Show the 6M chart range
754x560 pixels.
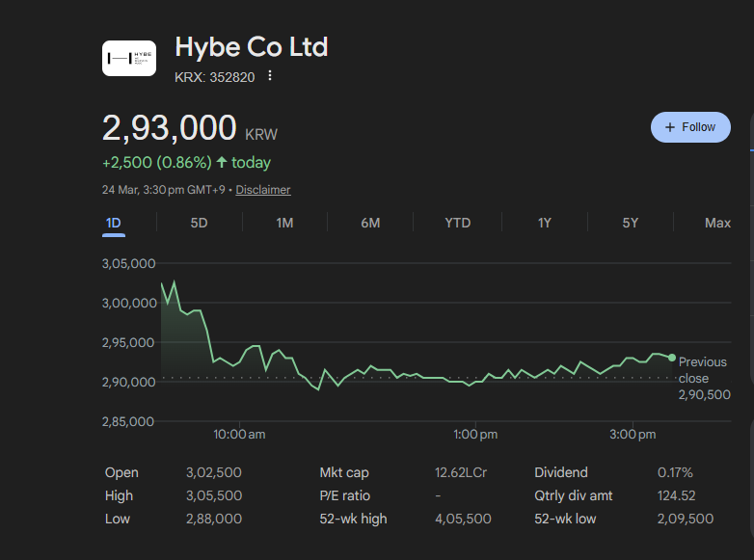pyautogui.click(x=370, y=223)
